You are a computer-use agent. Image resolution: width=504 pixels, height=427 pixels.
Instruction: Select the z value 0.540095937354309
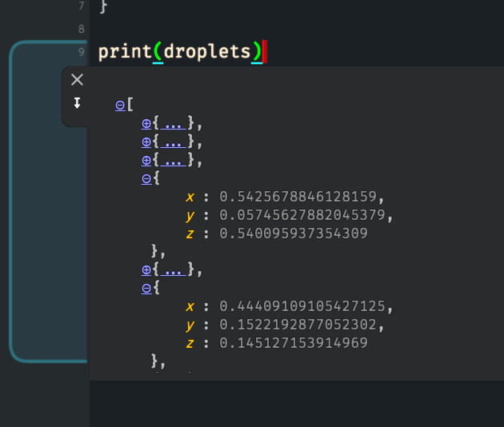click(x=293, y=233)
